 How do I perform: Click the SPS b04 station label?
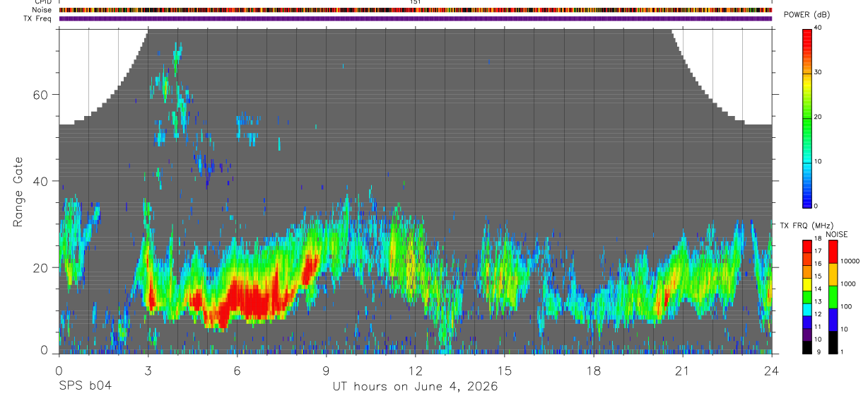click(84, 386)
